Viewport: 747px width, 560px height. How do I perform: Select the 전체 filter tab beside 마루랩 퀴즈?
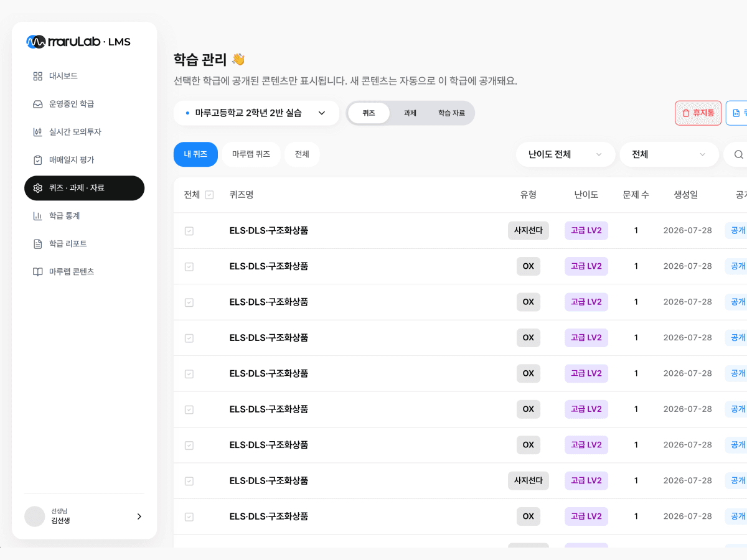(x=302, y=154)
